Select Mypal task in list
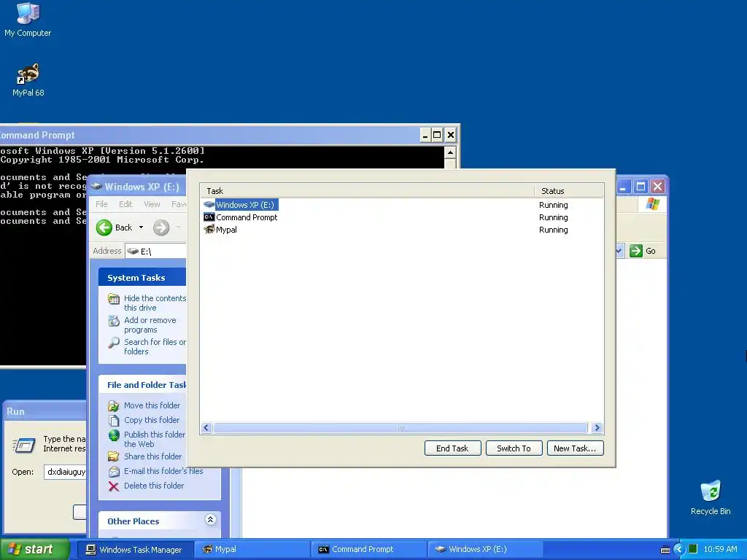 tap(402, 230)
